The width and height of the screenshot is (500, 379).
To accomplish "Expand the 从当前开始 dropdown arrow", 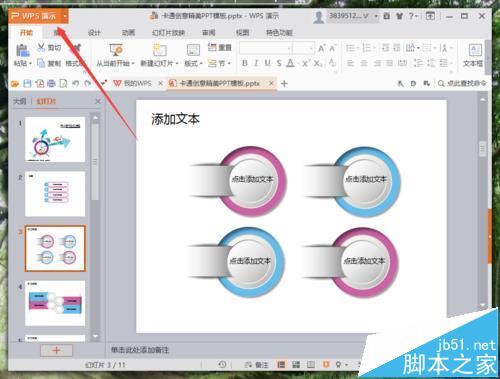I will 133,63.
